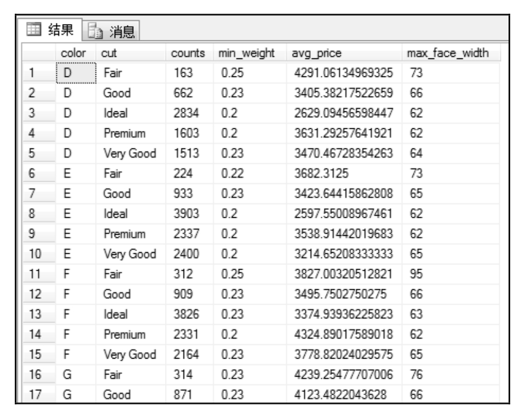Click the color column header
Viewport: 532px width, 411px height.
pyautogui.click(x=70, y=55)
